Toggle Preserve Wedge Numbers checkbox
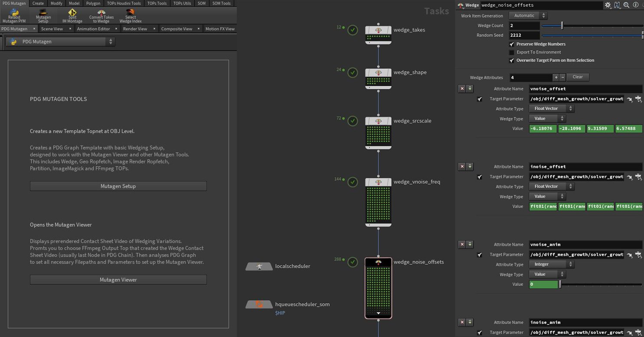 [x=512, y=44]
